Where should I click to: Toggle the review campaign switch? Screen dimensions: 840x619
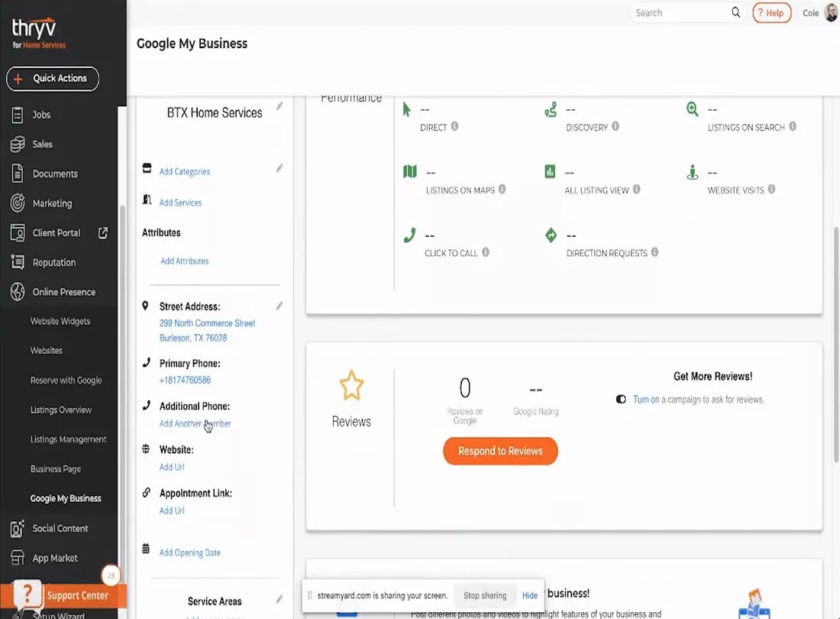[x=621, y=399]
